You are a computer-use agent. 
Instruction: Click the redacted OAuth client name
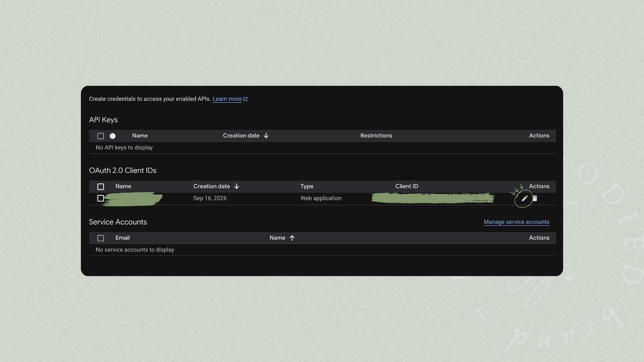(x=133, y=199)
